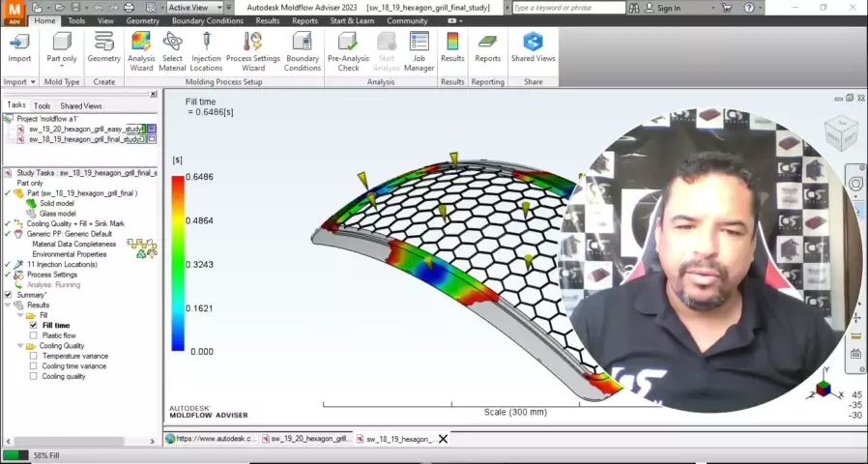The height and width of the screenshot is (464, 868).
Task: Expand the Part only mold type dropdown
Action: 62,67
